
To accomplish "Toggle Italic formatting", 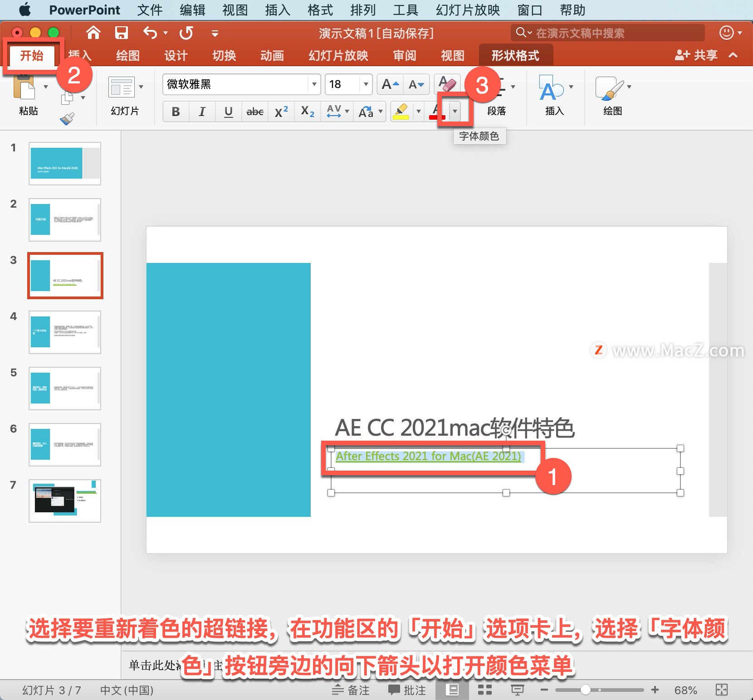I will pyautogui.click(x=202, y=112).
